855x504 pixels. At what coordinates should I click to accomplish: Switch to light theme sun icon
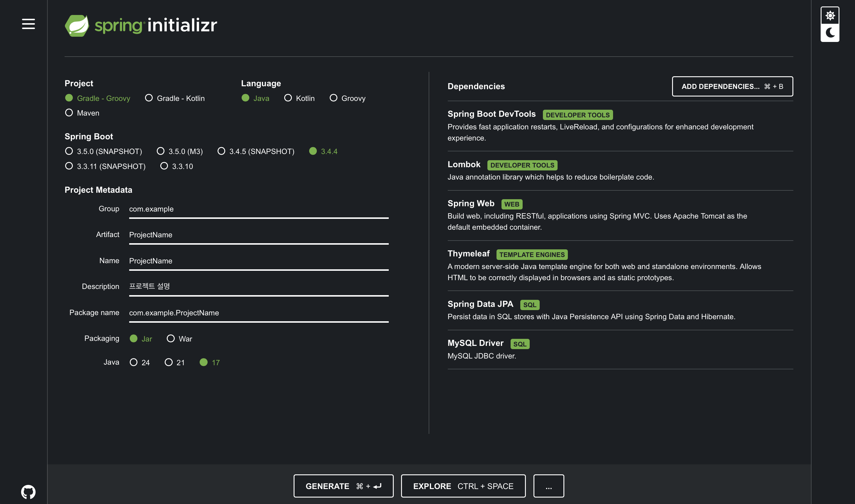tap(830, 16)
